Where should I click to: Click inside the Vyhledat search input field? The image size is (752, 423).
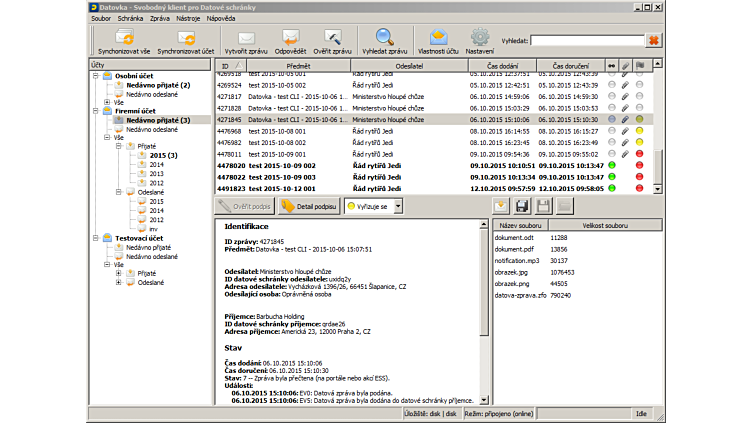tap(585, 41)
